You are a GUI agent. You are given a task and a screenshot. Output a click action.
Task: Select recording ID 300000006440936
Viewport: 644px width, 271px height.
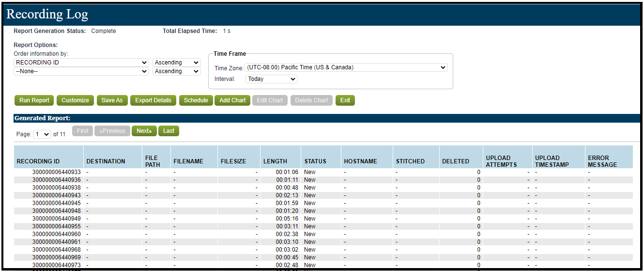coord(56,180)
